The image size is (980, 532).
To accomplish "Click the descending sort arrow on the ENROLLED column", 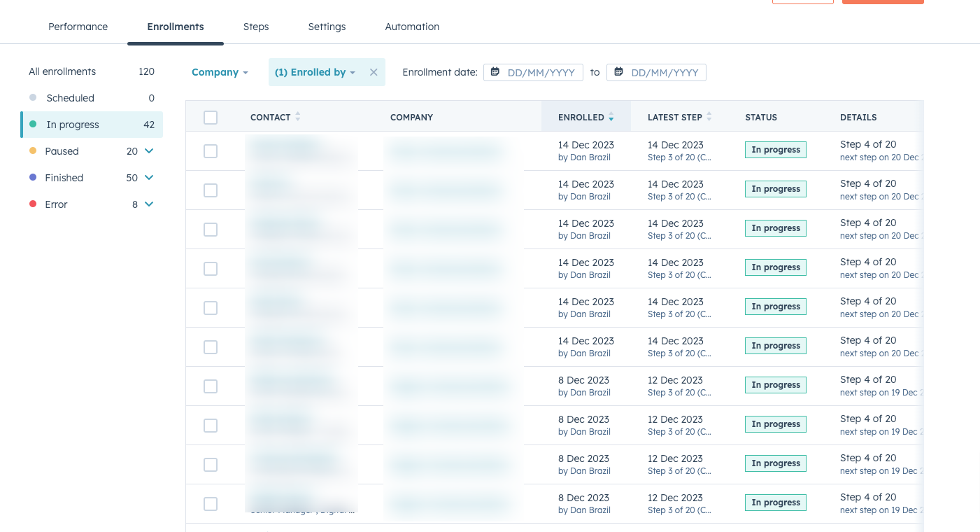I will 611,120.
